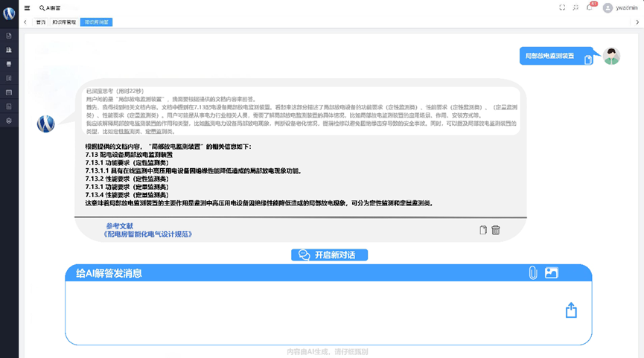Switch to the 首页 tab

41,22
